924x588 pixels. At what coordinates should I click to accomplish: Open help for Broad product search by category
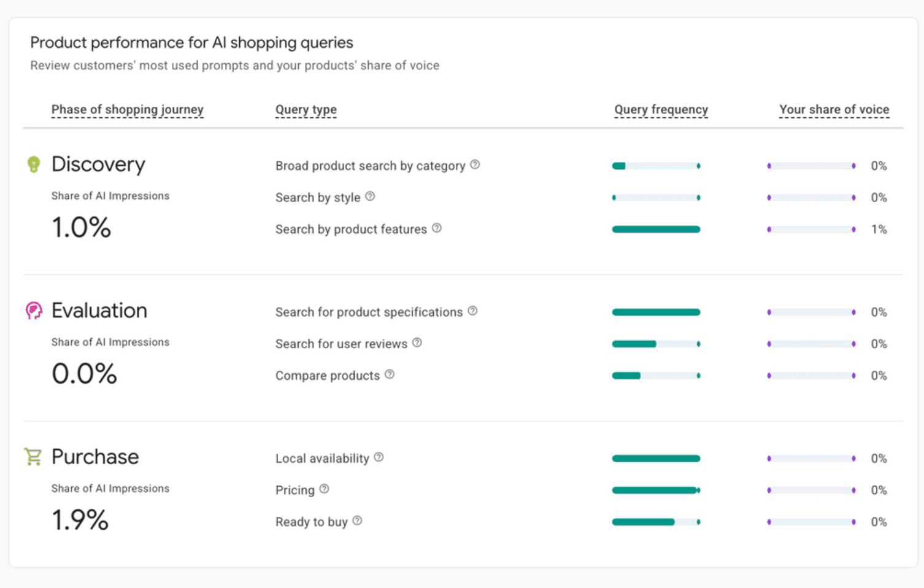click(x=475, y=164)
